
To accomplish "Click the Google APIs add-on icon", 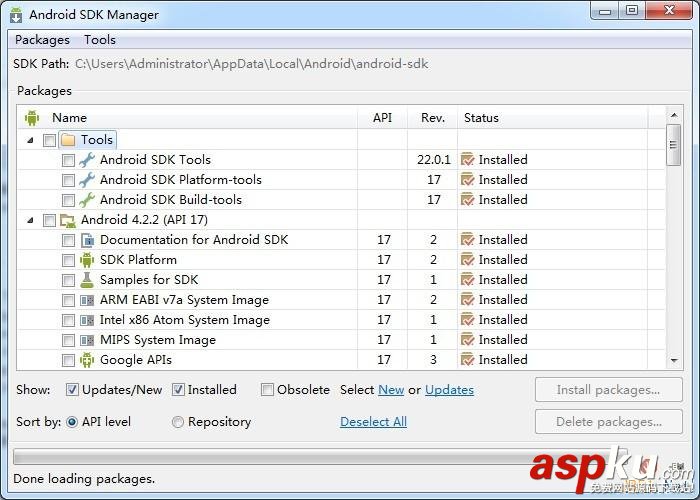I will pos(87,360).
